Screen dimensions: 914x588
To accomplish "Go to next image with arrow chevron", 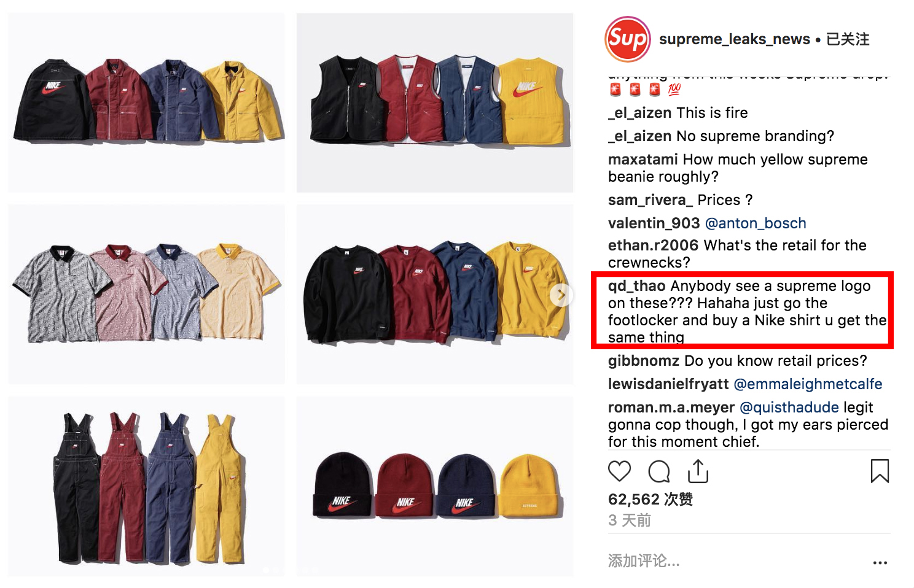I will 561,295.
